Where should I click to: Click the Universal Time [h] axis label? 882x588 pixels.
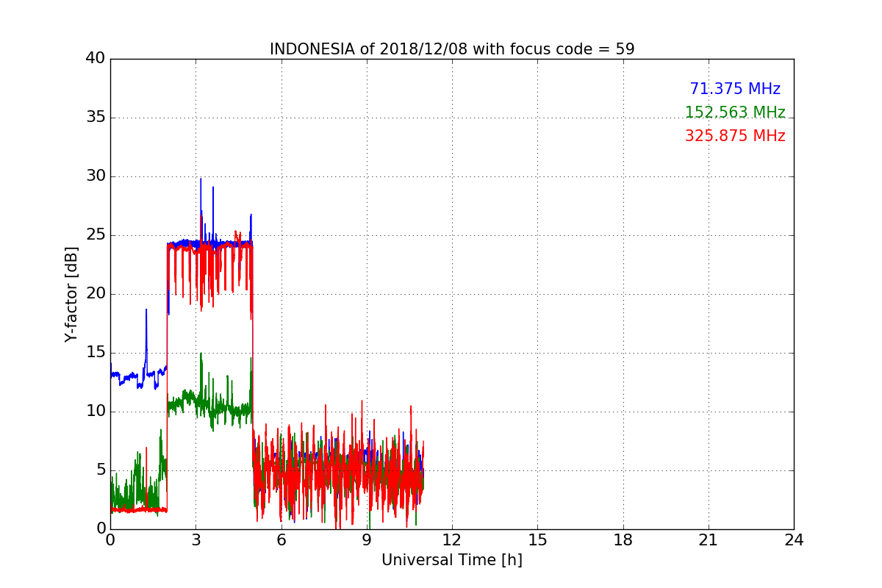(x=452, y=560)
